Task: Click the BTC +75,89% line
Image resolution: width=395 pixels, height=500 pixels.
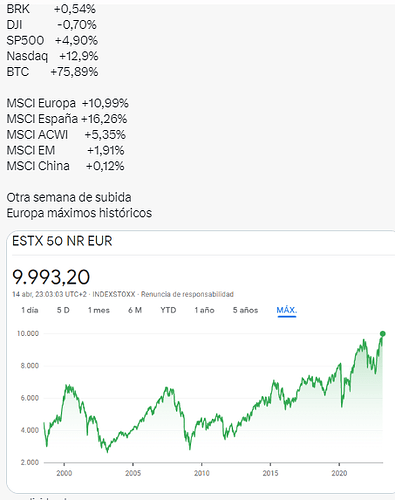Action: [52, 72]
